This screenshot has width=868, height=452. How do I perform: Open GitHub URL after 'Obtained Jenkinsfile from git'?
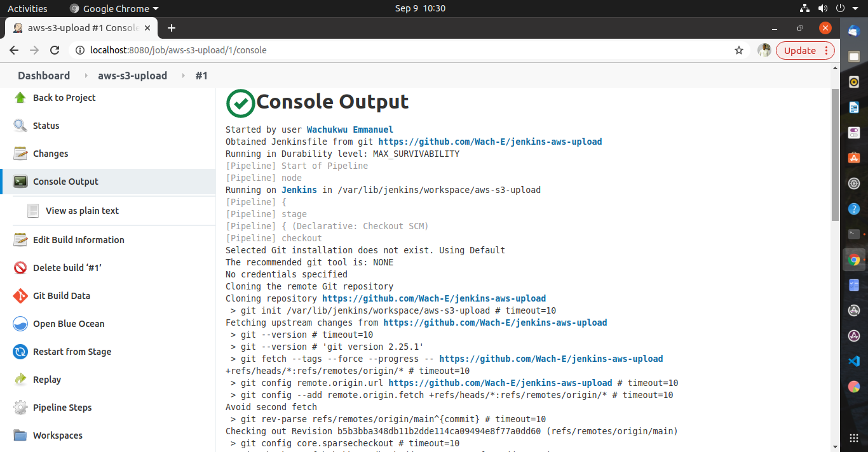(x=490, y=142)
